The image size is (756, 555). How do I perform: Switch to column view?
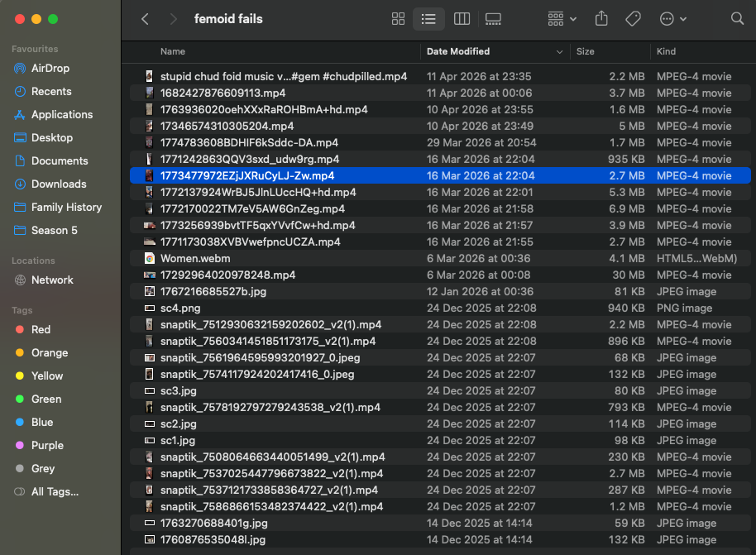point(462,19)
